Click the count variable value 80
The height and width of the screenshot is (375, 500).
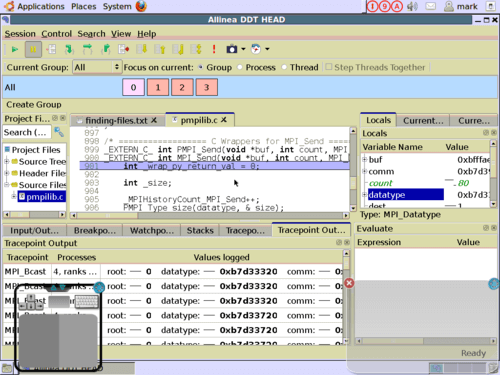[463, 183]
